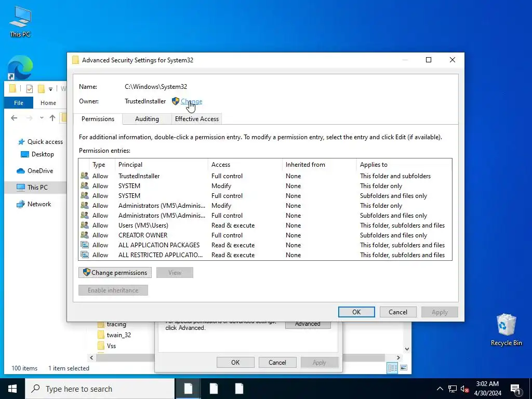Select the TrustedInstaller permission entry
The height and width of the screenshot is (399, 532).
[x=265, y=176]
